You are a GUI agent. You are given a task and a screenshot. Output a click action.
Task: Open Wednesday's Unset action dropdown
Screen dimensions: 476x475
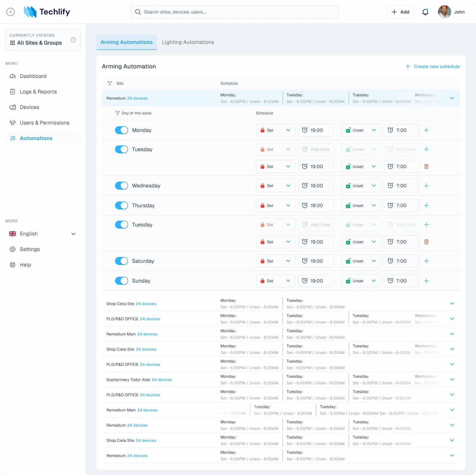(361, 186)
